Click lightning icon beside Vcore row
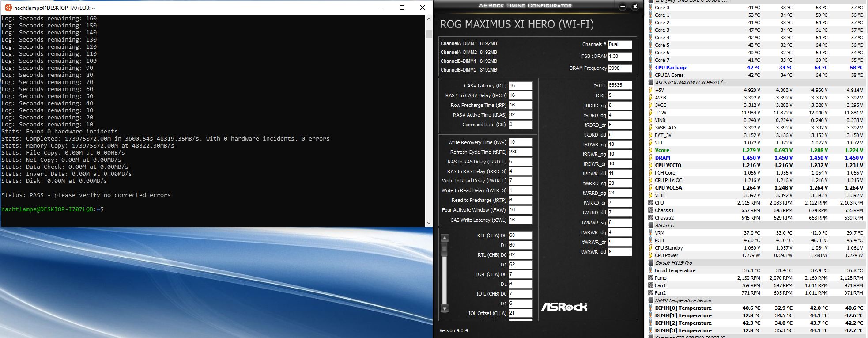 [650, 150]
